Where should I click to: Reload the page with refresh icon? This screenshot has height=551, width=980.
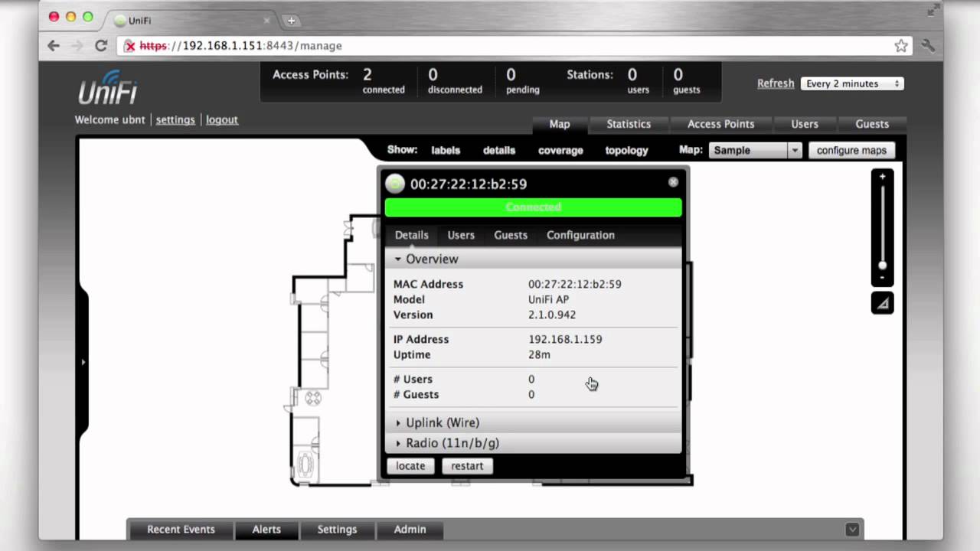pyautogui.click(x=100, y=46)
